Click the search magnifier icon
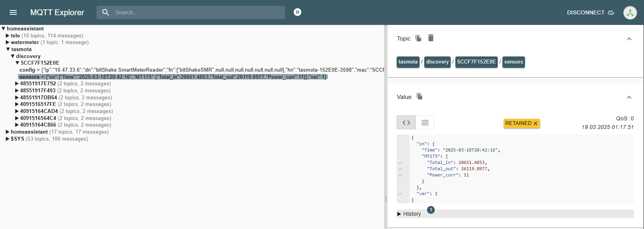Image resolution: width=644 pixels, height=229 pixels. coord(106,12)
